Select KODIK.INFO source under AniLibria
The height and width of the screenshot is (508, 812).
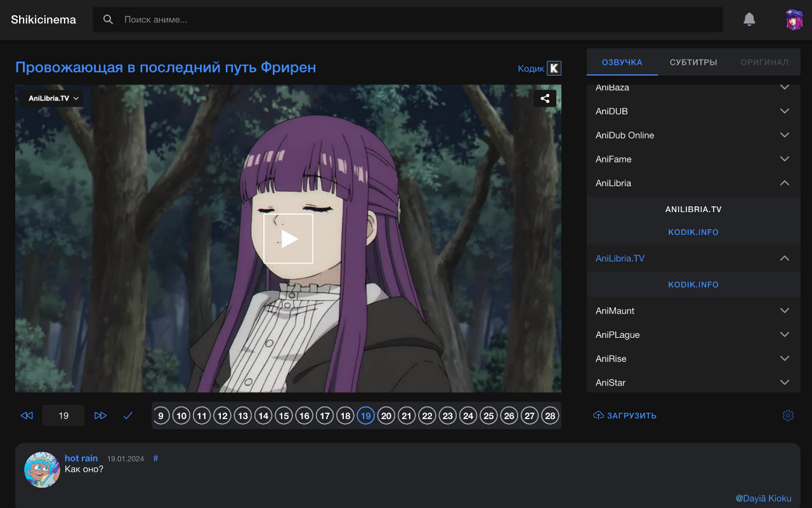693,232
